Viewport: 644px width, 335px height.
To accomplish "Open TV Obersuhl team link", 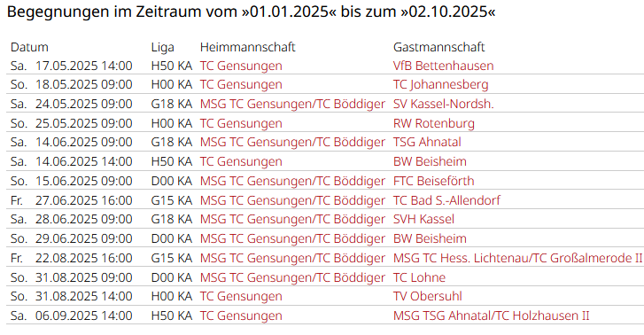I will coord(428,296).
